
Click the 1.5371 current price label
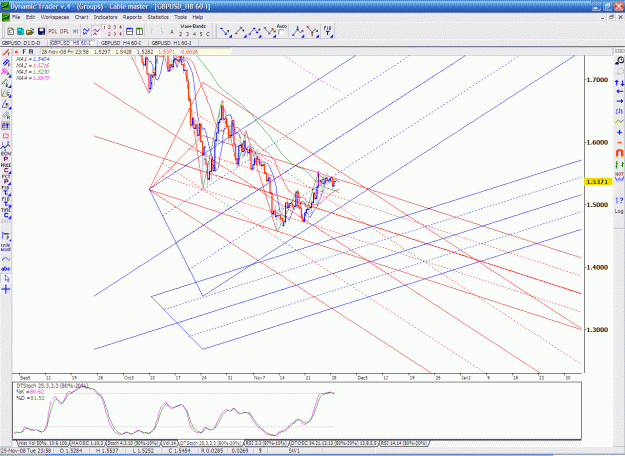pos(597,182)
